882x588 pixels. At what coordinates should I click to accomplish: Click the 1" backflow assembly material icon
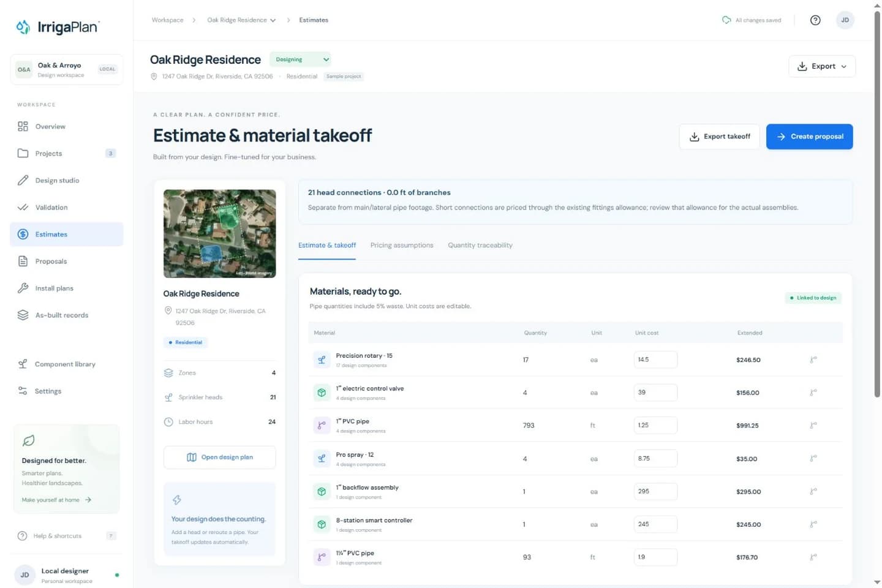[x=322, y=491]
